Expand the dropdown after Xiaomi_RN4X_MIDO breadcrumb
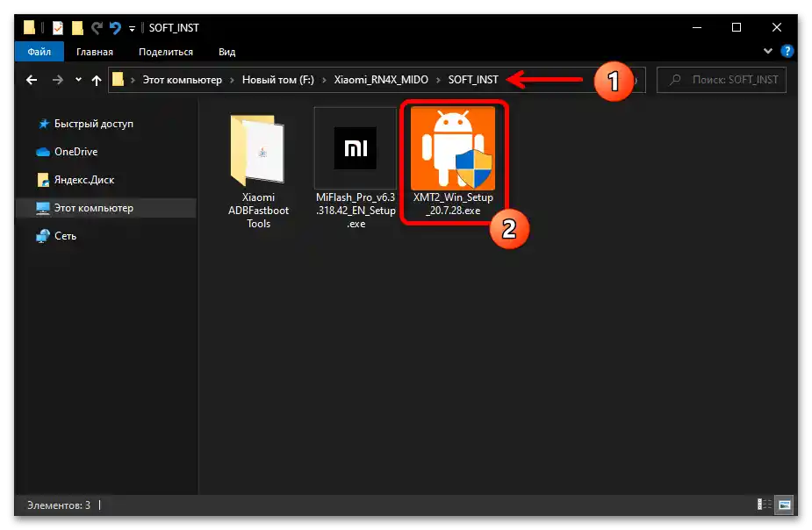The height and width of the screenshot is (530, 812). (439, 80)
